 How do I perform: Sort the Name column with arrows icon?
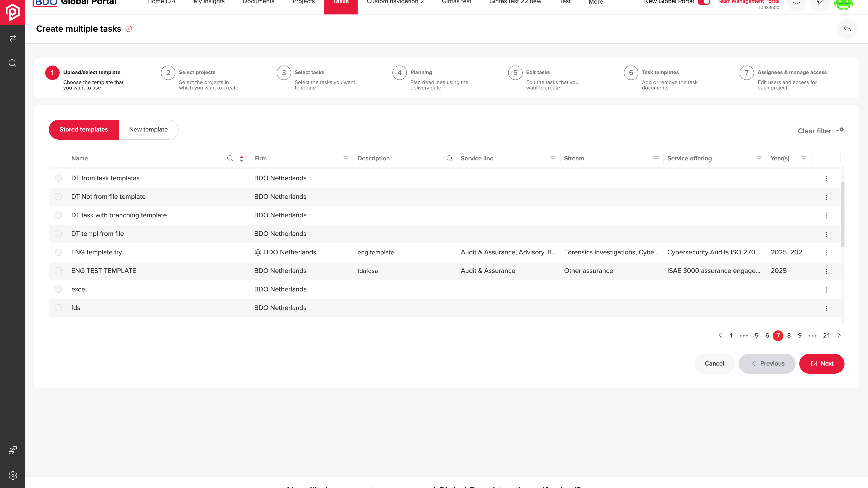coord(242,158)
